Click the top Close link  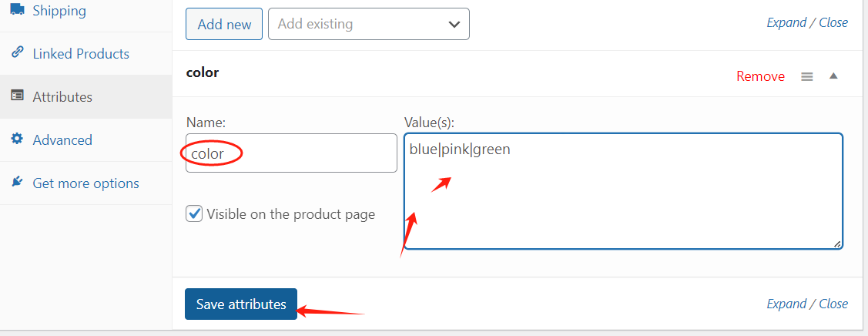click(x=833, y=22)
